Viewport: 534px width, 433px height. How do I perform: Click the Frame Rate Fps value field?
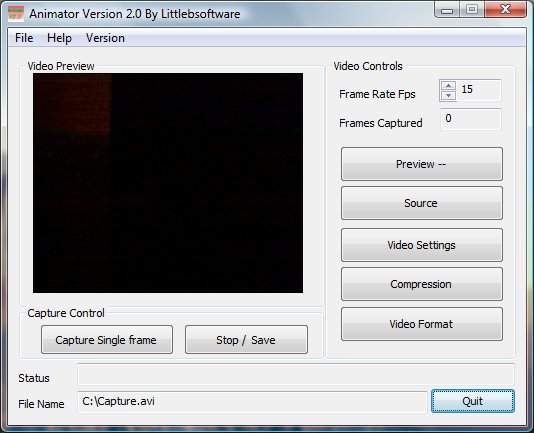478,90
